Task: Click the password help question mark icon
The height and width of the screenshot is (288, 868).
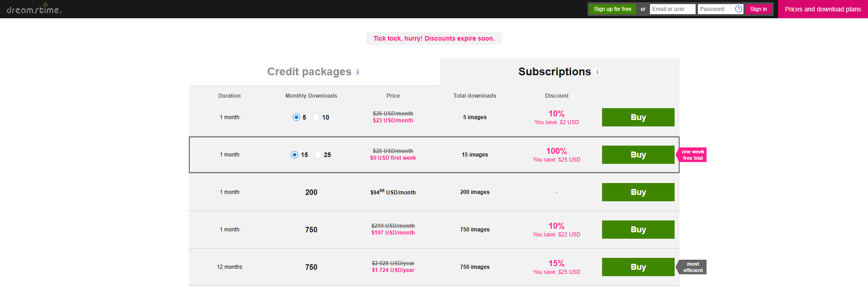Action: pyautogui.click(x=738, y=9)
